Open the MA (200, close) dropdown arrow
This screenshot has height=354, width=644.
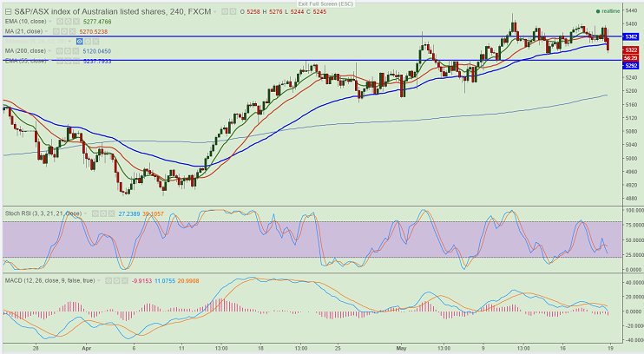pos(49,51)
